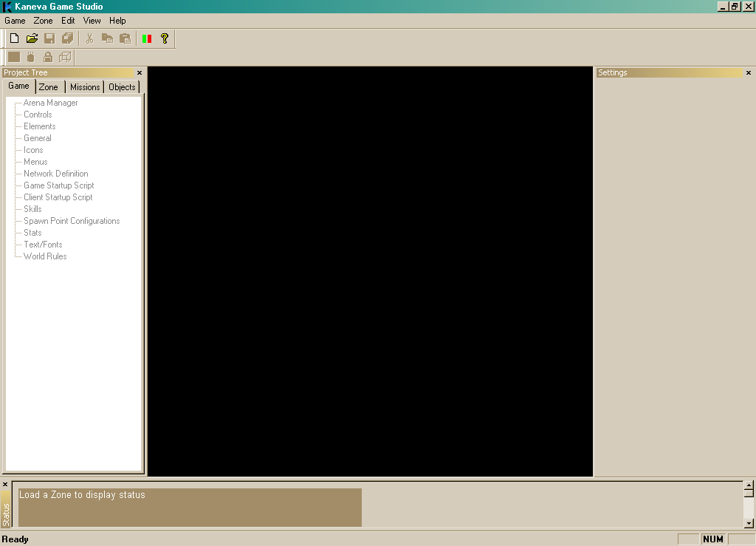Click the Cut scissors icon
756x546 pixels.
tap(89, 38)
